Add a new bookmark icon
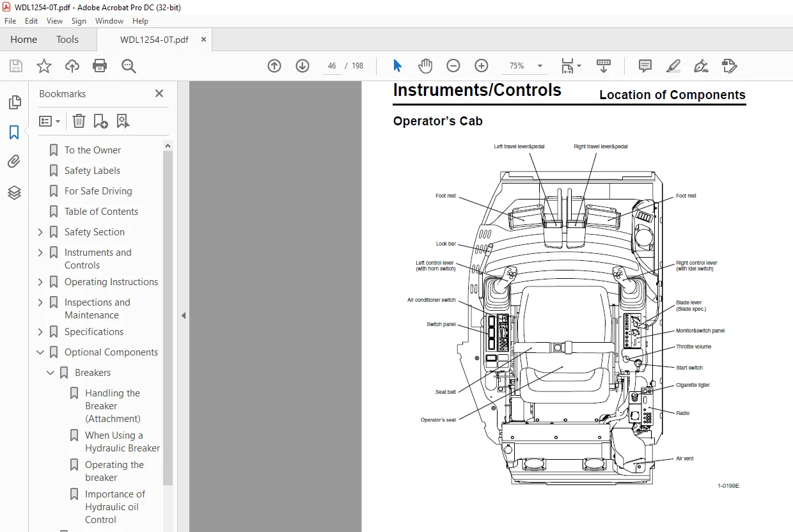793x532 pixels. (x=100, y=121)
